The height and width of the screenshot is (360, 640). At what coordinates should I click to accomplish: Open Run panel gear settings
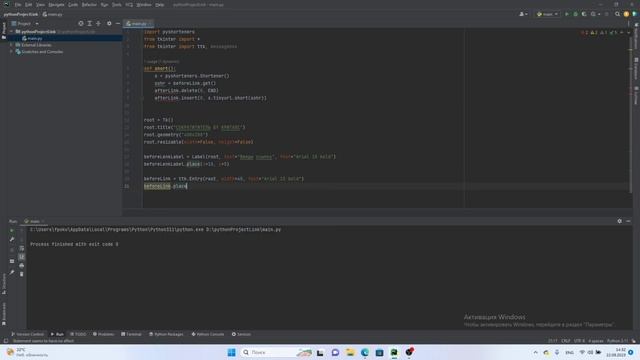619,221
